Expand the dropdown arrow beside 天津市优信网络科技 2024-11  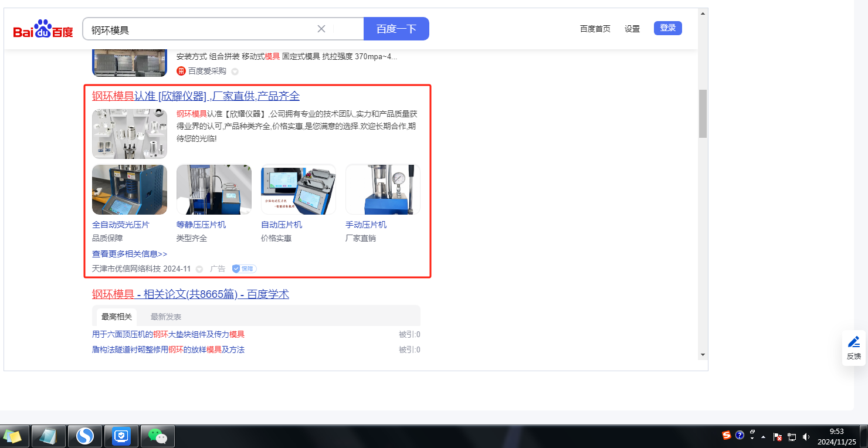199,269
